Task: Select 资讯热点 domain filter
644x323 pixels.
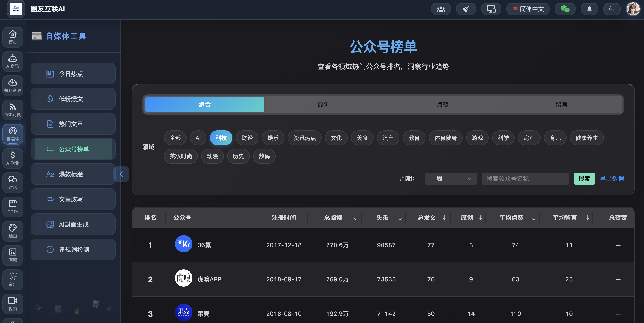Action: point(304,138)
